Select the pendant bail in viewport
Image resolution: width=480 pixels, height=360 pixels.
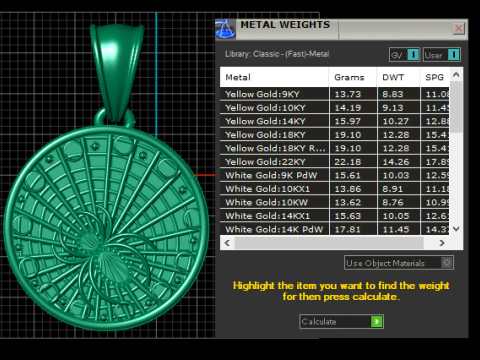tap(117, 72)
